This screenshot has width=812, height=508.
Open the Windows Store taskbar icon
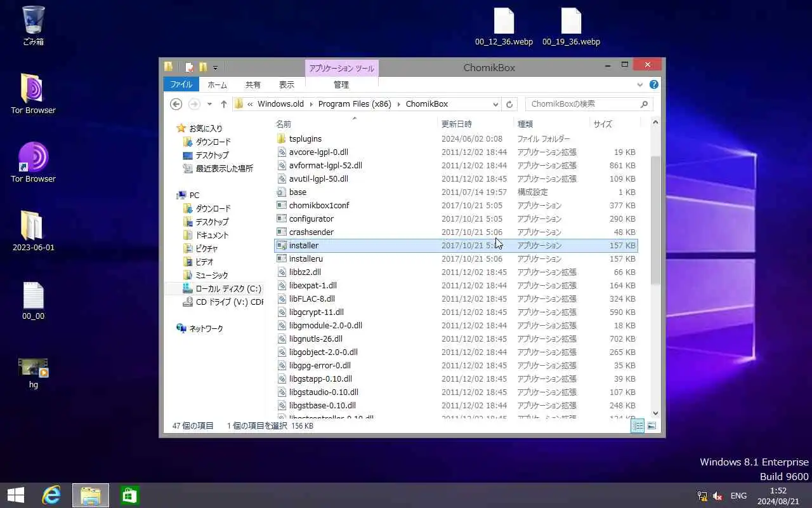(x=130, y=495)
